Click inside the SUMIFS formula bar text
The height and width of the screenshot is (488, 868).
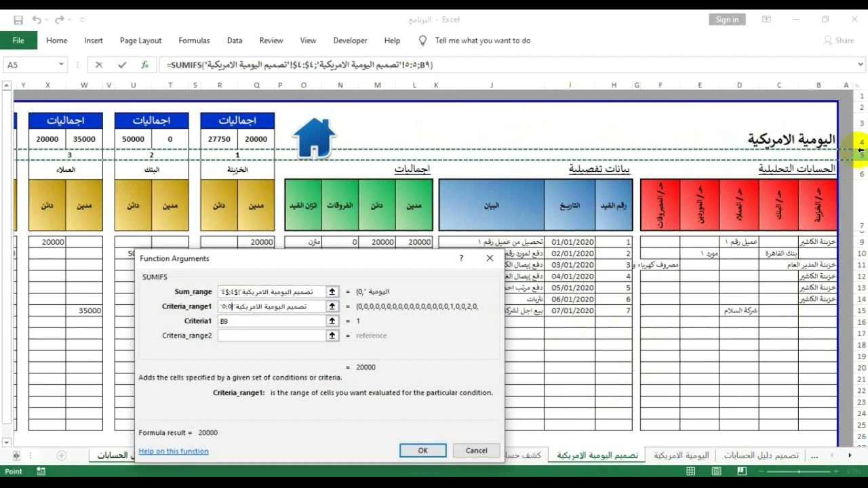[300, 65]
